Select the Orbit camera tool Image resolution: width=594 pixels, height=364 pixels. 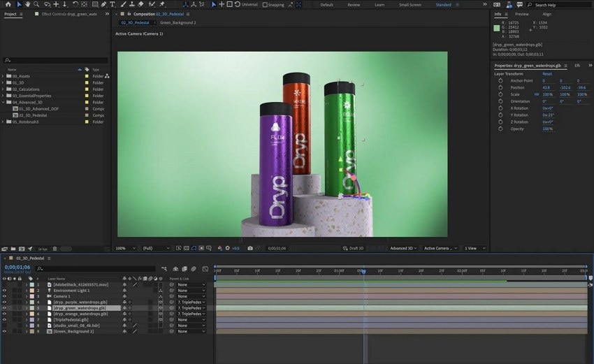pyautogui.click(x=48, y=5)
